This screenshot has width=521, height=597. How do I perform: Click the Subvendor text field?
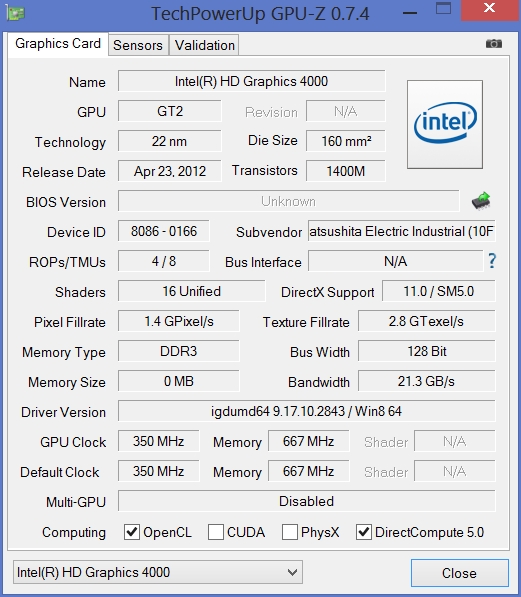coord(402,231)
